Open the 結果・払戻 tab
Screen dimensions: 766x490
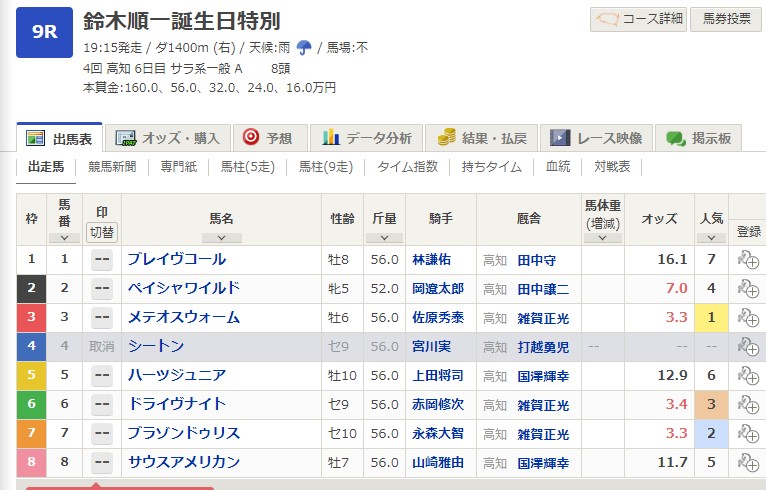tap(482, 138)
